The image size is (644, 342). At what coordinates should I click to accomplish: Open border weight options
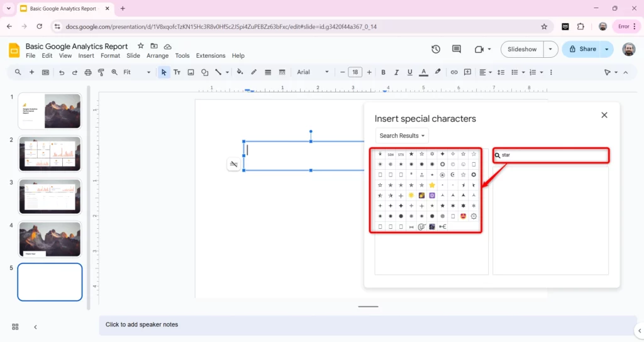click(268, 72)
